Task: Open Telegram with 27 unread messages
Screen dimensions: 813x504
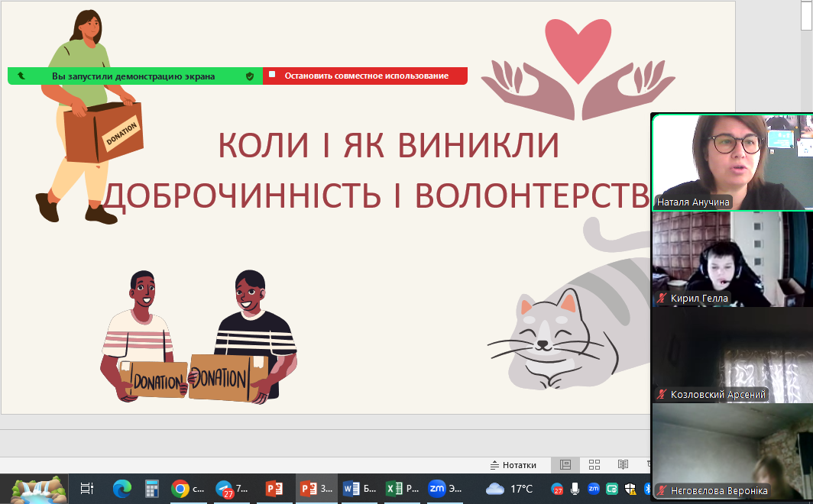Action: [x=232, y=489]
